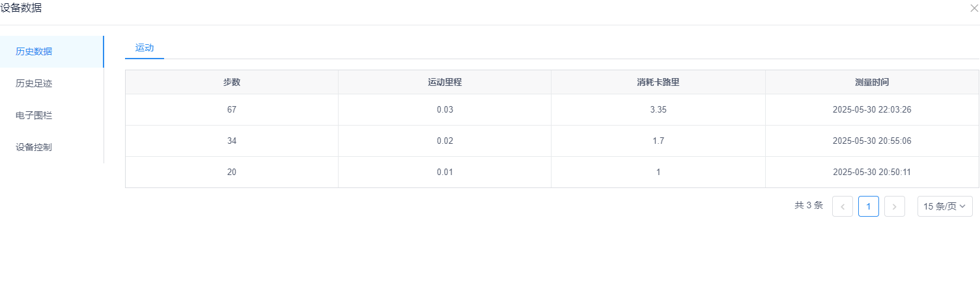The image size is (980, 287).
Task: Go to next page using right arrow
Action: pos(895,206)
